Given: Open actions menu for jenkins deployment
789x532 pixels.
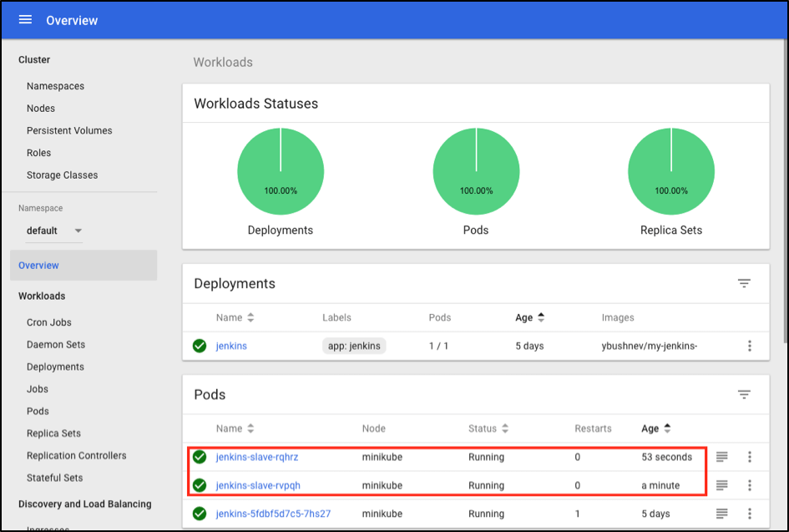Looking at the screenshot, I should point(749,346).
